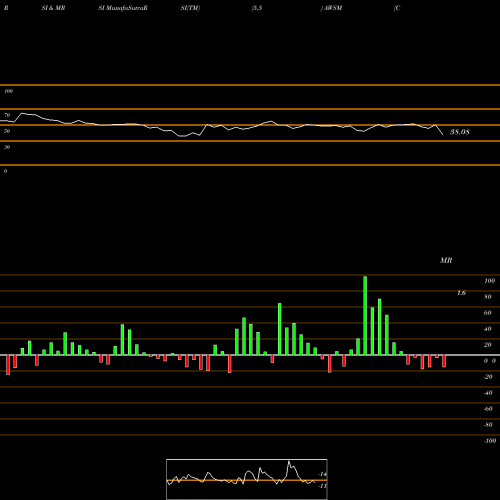Click the -14 label in mini chart
The width and height of the screenshot is (500, 500).
(x=323, y=474)
